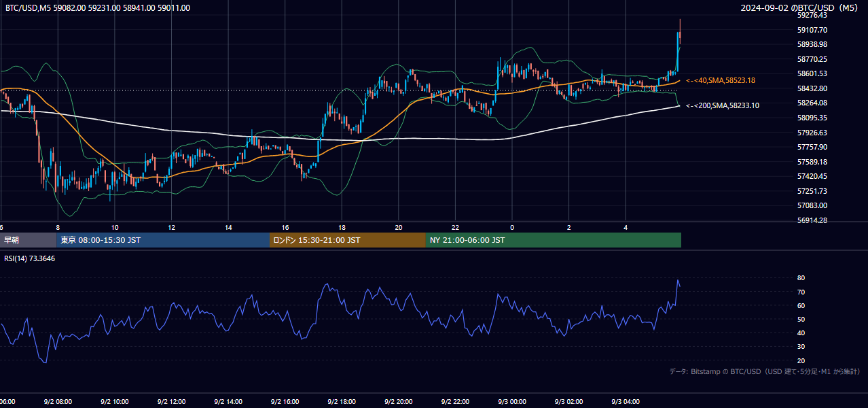This screenshot has width=868, height=408.
Task: Click hour tick 14 under the price chart
Action: 228,227
